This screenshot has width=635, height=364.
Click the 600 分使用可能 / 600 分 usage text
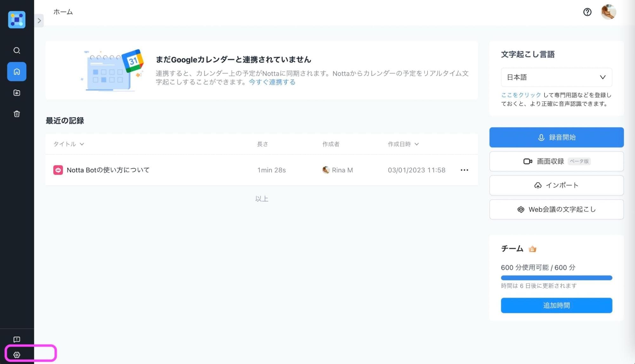[538, 267]
